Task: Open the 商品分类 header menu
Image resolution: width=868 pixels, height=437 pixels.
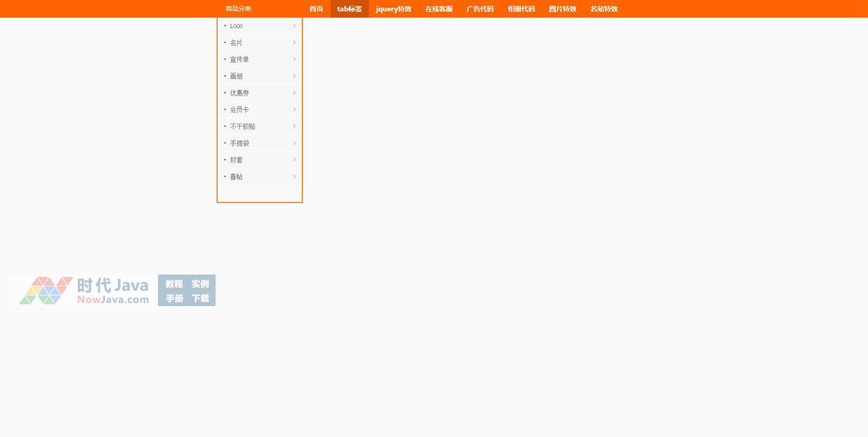Action: click(x=238, y=9)
